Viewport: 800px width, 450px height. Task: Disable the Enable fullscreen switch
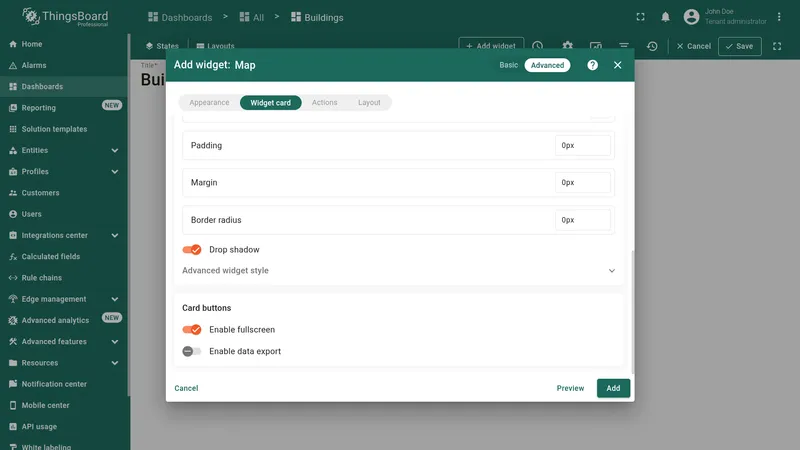tap(192, 330)
